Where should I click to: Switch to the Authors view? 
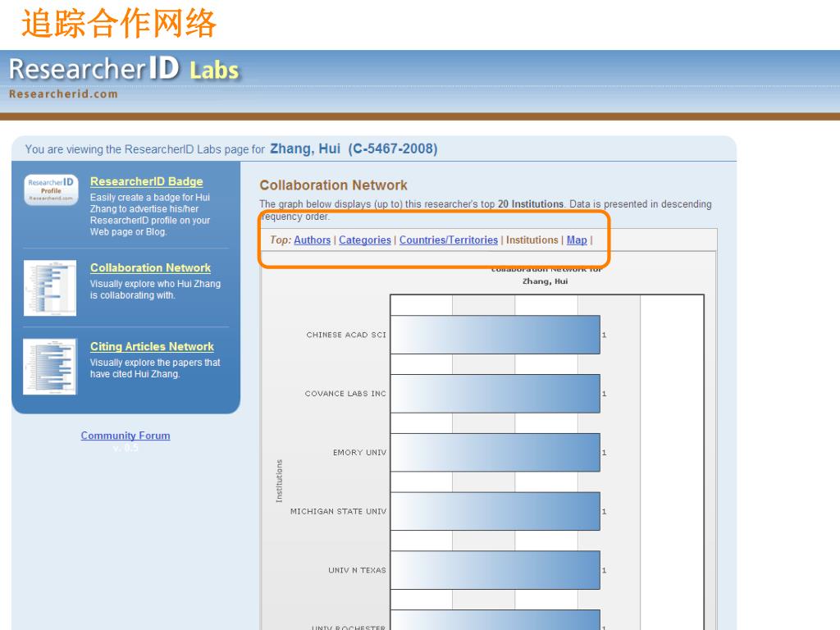coord(312,240)
